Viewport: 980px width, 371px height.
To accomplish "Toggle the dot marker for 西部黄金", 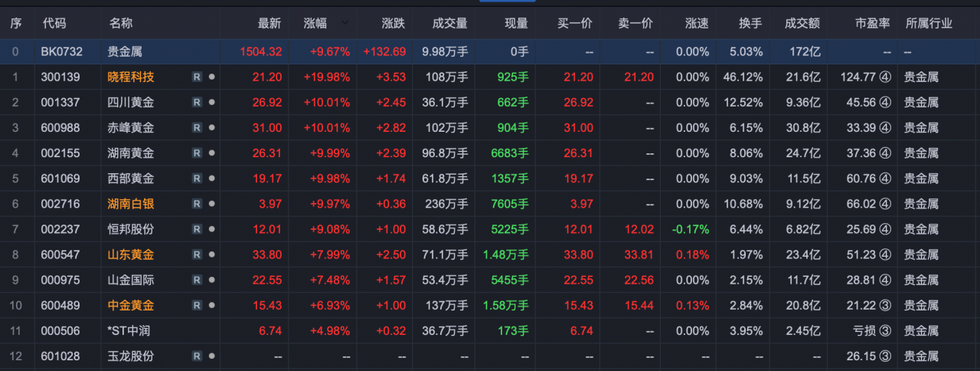I will pos(211,179).
